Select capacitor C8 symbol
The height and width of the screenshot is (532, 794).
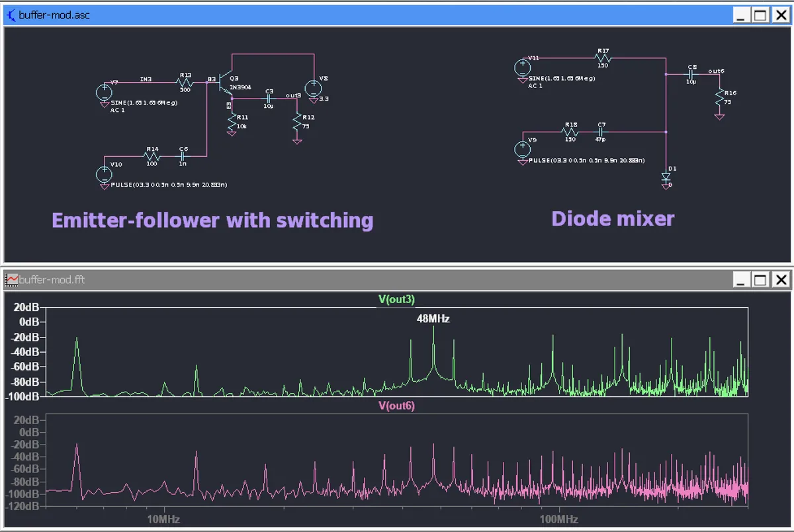(x=691, y=74)
